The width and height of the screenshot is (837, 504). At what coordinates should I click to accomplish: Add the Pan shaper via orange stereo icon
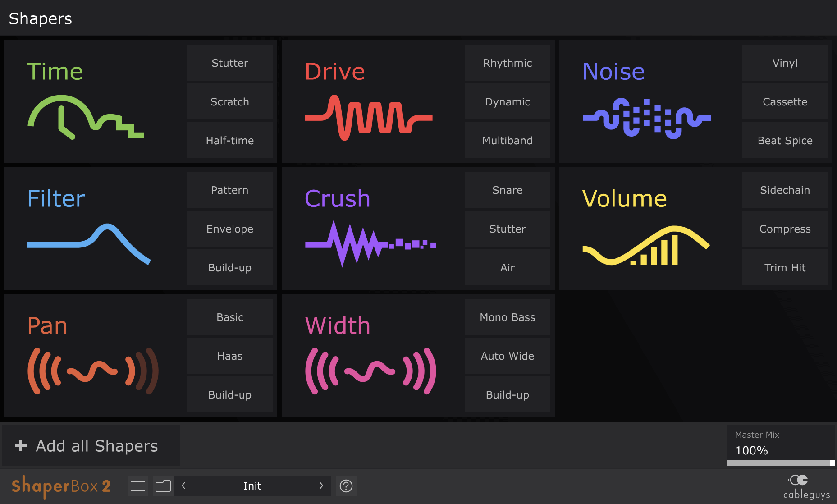click(x=93, y=371)
